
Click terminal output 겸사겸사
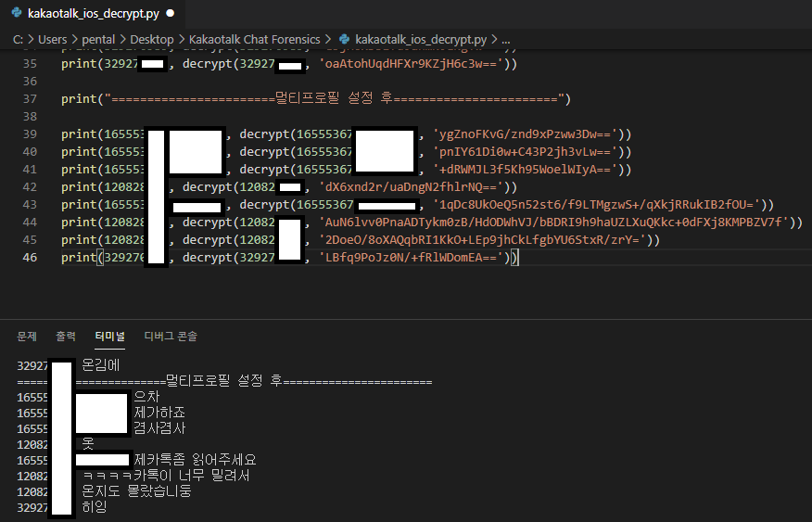[159, 428]
